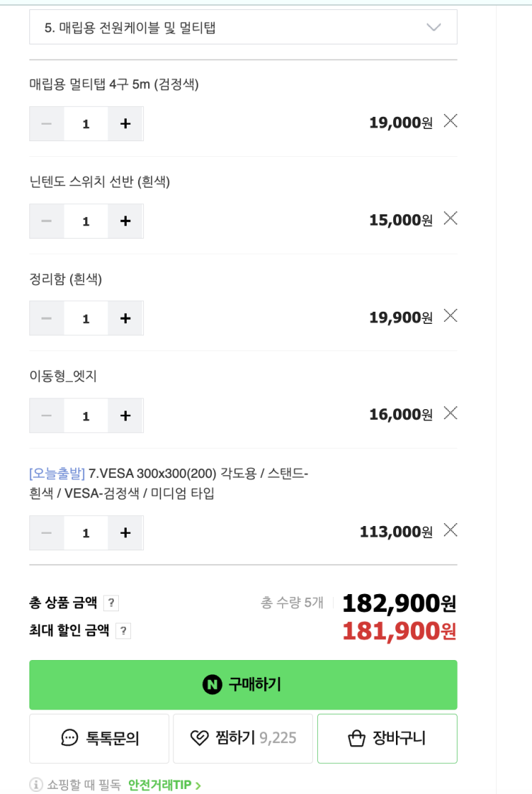The width and height of the screenshot is (532, 794).
Task: Remove the 정리함 (흰색) item
Action: pos(450,316)
